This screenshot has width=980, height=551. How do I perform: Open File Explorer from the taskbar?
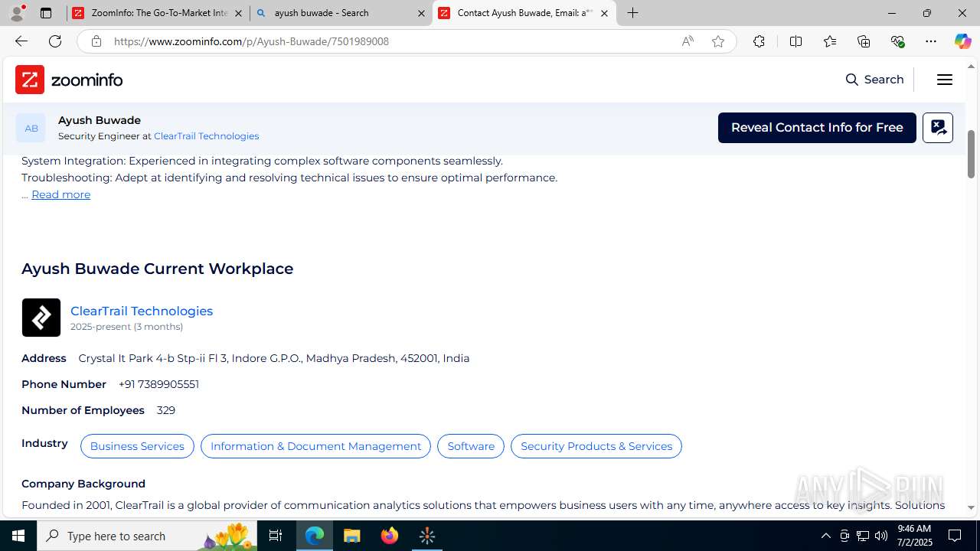[352, 536]
